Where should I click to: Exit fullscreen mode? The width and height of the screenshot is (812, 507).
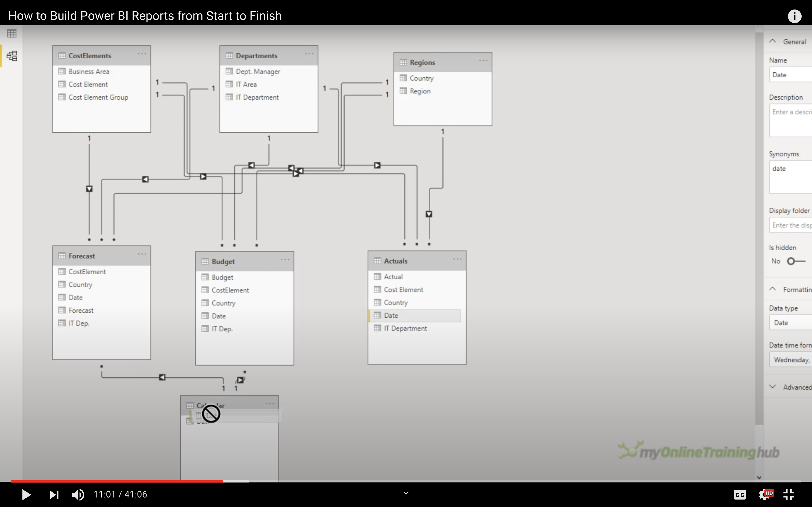tap(789, 494)
